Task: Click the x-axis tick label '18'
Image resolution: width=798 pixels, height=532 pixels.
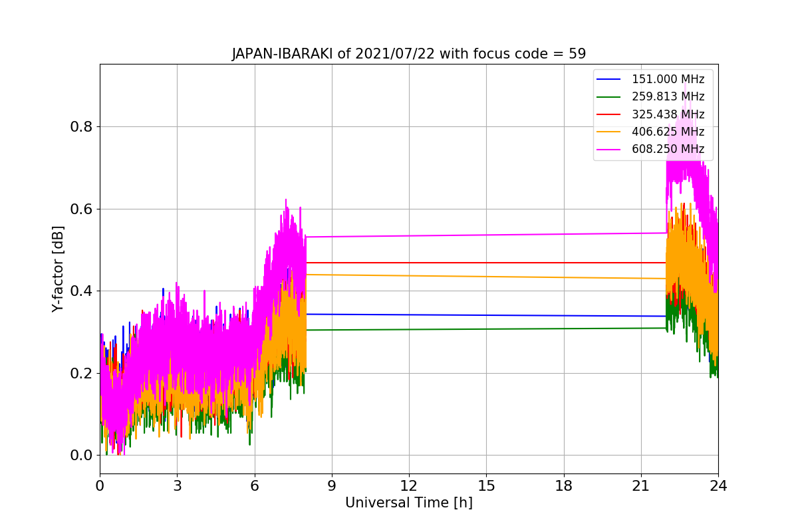Action: click(564, 486)
